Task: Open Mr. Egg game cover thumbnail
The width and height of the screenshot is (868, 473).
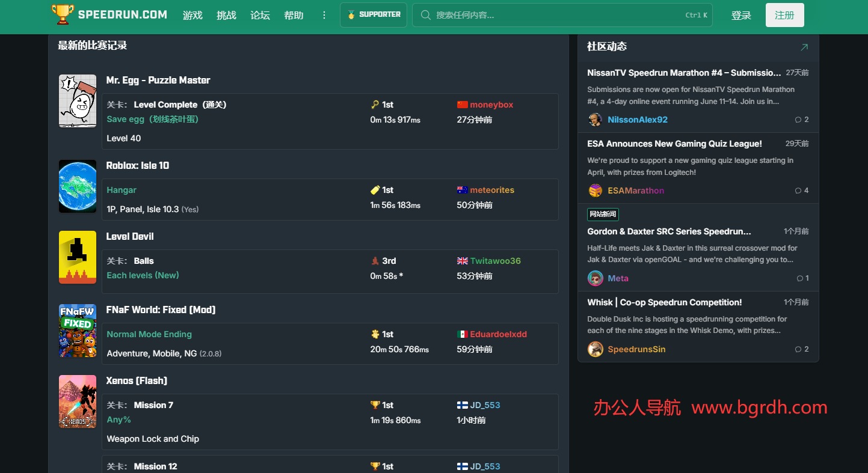Action: 78,101
